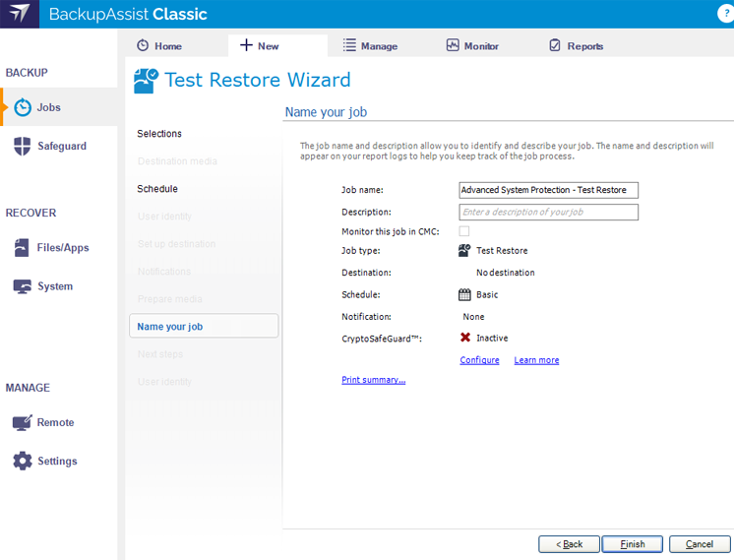Click the Remote management icon
Viewport: 734px width, 560px height.
pos(22,422)
